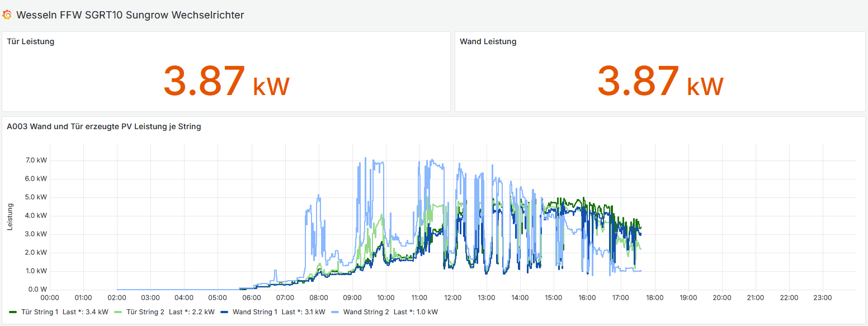The height and width of the screenshot is (326, 868).
Task: Toggle the Tür String 1 legend series
Action: [39, 311]
